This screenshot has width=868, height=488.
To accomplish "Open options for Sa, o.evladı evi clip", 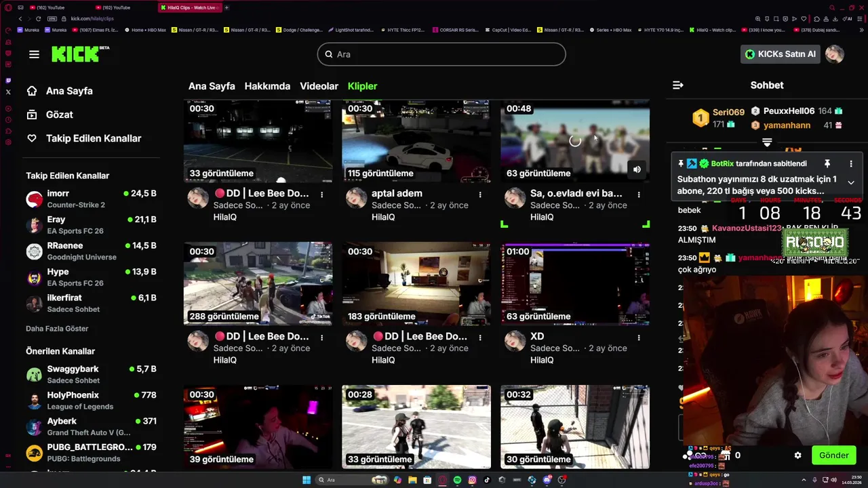I will [x=639, y=195].
